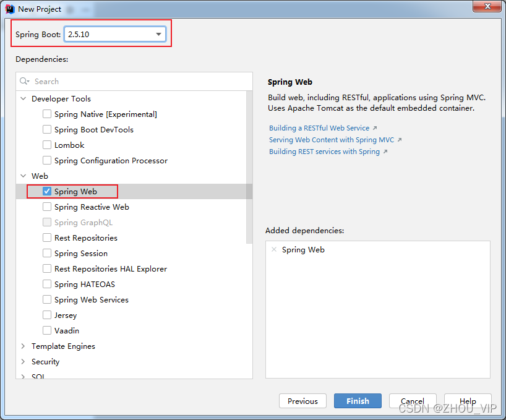Screen dimensions: 506x420
Task: Tick the Spring HATEOAS checkbox
Action: (47, 284)
